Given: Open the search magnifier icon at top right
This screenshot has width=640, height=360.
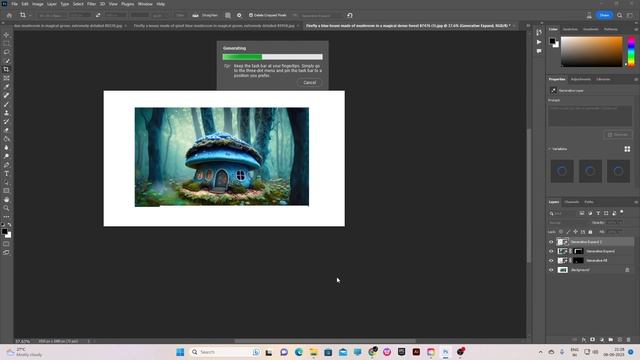Looking at the screenshot, I should [x=620, y=15].
